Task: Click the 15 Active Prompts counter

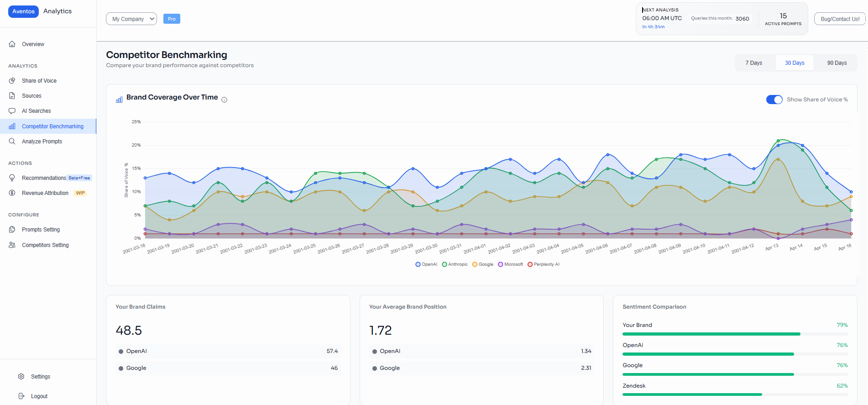Action: (783, 19)
